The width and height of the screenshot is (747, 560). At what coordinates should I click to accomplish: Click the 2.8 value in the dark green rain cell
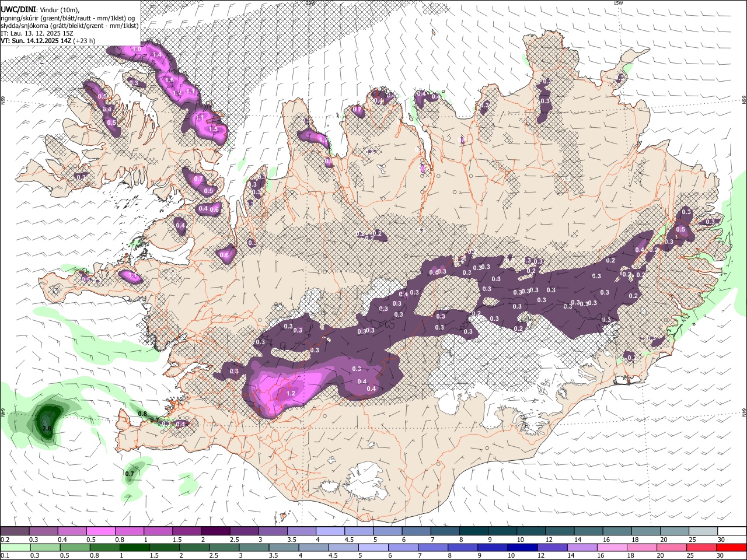(x=47, y=428)
